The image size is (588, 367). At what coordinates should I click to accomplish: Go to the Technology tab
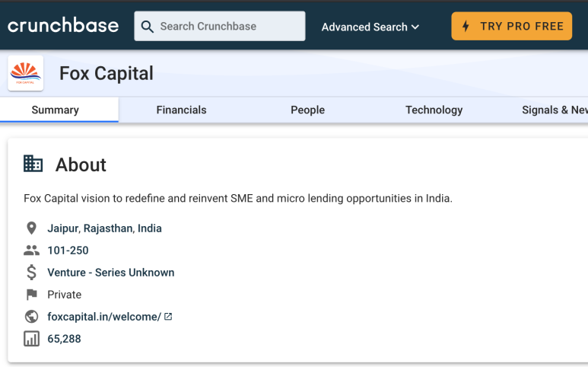coord(434,110)
